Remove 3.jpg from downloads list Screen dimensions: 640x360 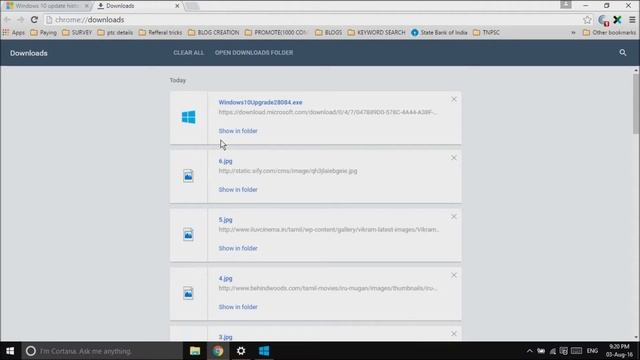(x=454, y=333)
